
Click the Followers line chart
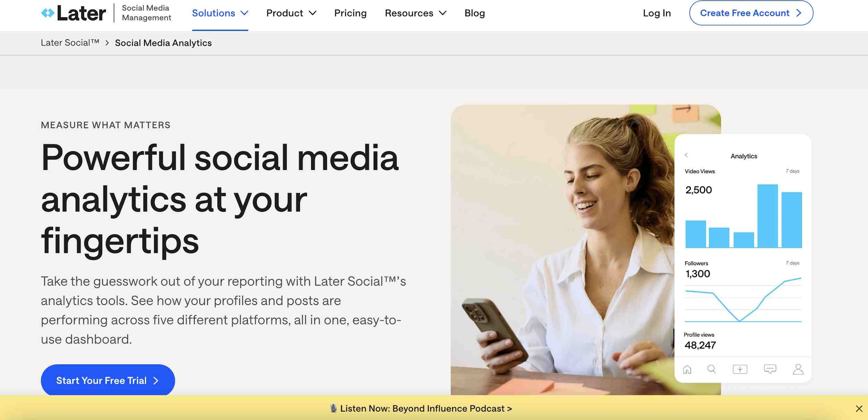pyautogui.click(x=743, y=299)
